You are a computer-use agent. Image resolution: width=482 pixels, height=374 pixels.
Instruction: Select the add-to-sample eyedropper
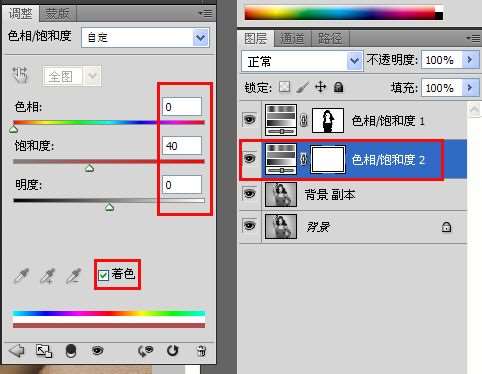click(x=47, y=276)
